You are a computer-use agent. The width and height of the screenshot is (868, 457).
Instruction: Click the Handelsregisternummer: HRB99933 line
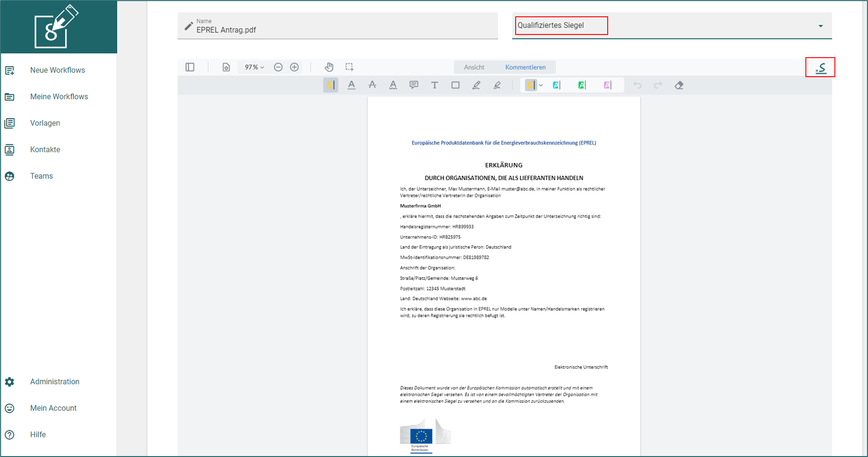[x=437, y=227]
